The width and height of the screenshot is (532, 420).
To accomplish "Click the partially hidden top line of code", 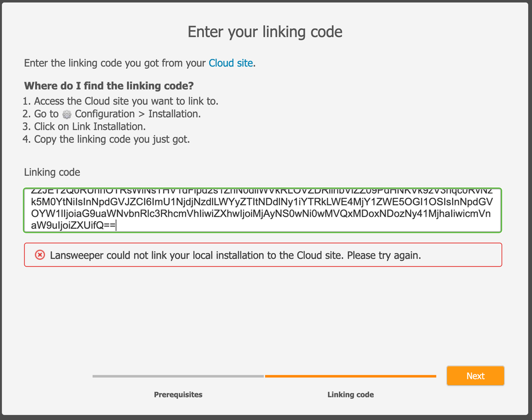I will pos(261,192).
